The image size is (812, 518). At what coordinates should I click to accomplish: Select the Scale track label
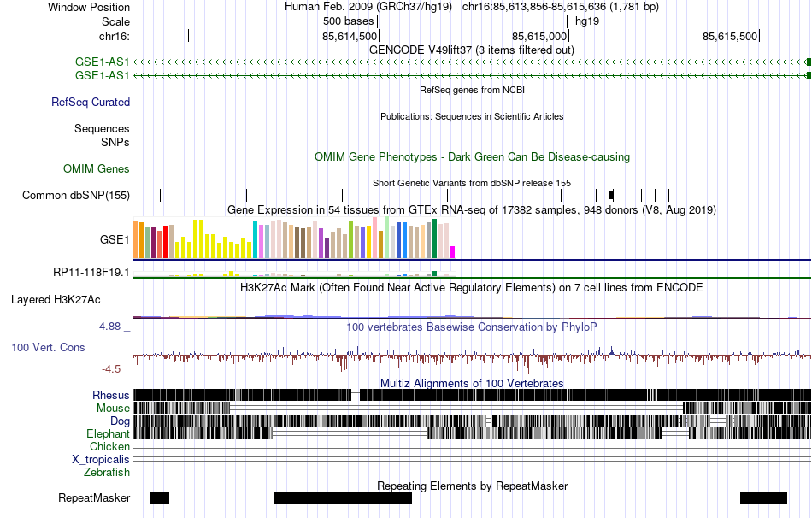coord(115,21)
